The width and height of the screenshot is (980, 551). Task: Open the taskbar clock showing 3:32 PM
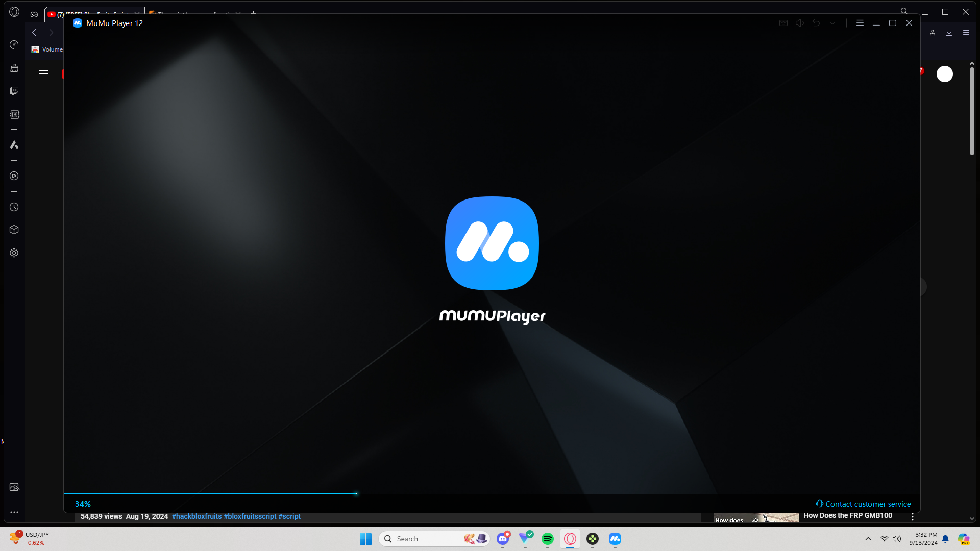pyautogui.click(x=923, y=539)
